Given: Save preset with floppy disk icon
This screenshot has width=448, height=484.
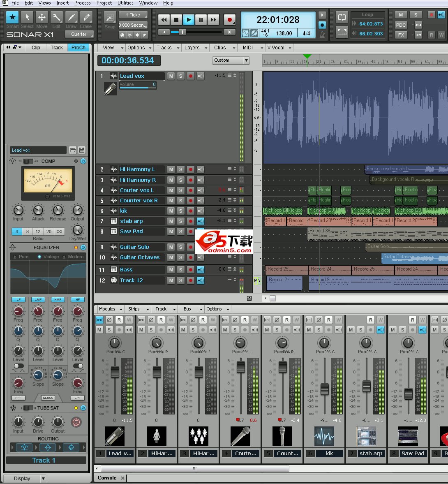Looking at the screenshot, I should [x=82, y=150].
